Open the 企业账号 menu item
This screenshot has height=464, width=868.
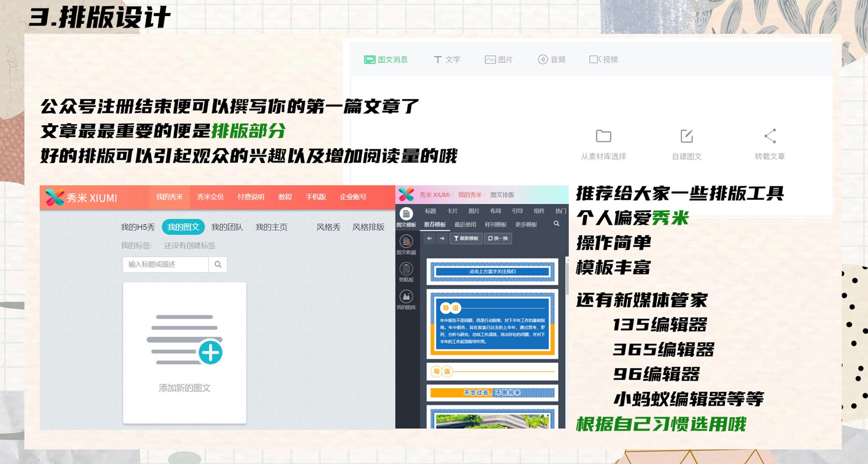tap(353, 197)
